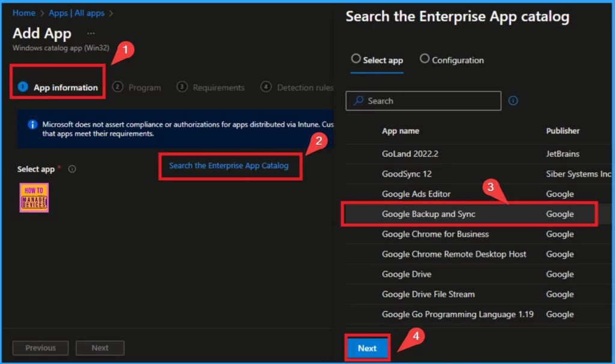Select the Google Drive row
The height and width of the screenshot is (364, 615).
coord(479,274)
